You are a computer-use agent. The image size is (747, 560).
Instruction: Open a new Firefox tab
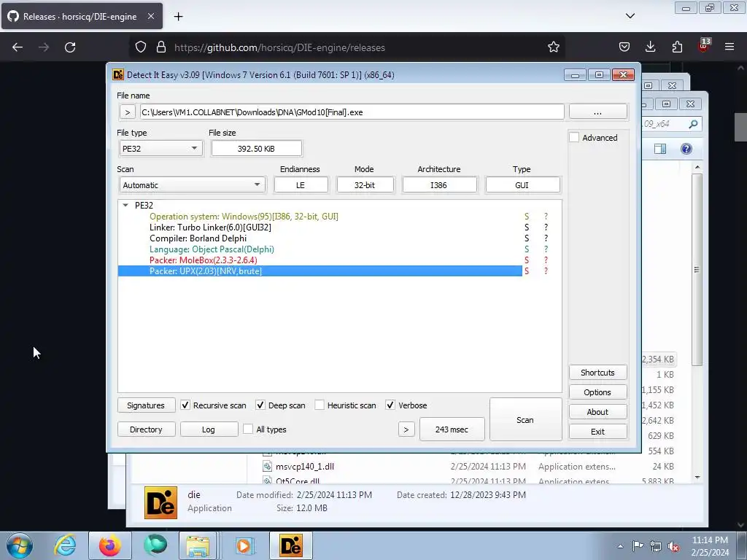tap(178, 17)
